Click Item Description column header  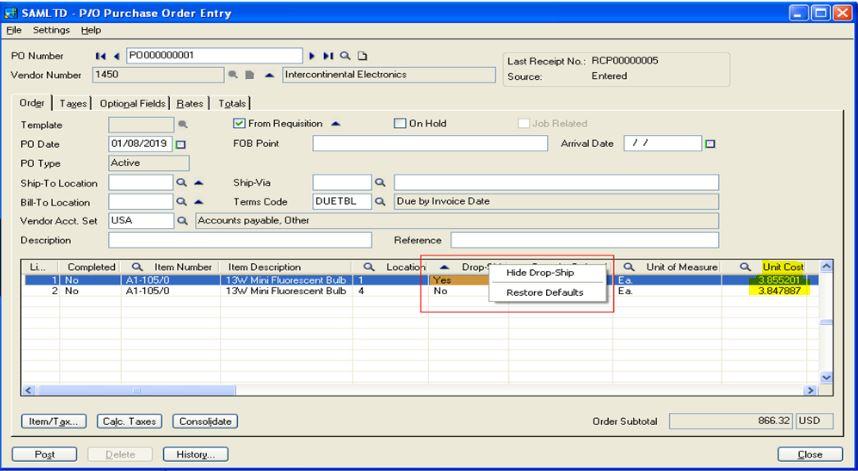tap(286, 267)
